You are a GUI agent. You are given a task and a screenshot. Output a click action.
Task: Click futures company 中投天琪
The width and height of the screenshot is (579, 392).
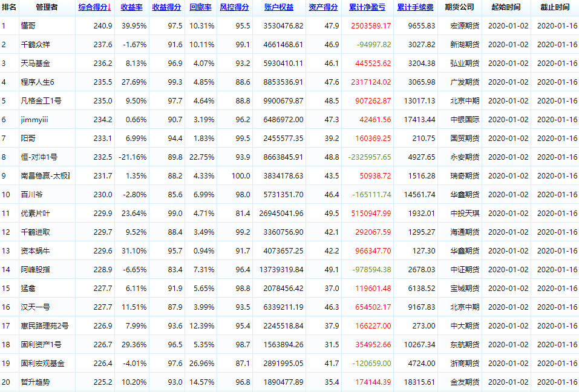[x=465, y=214]
